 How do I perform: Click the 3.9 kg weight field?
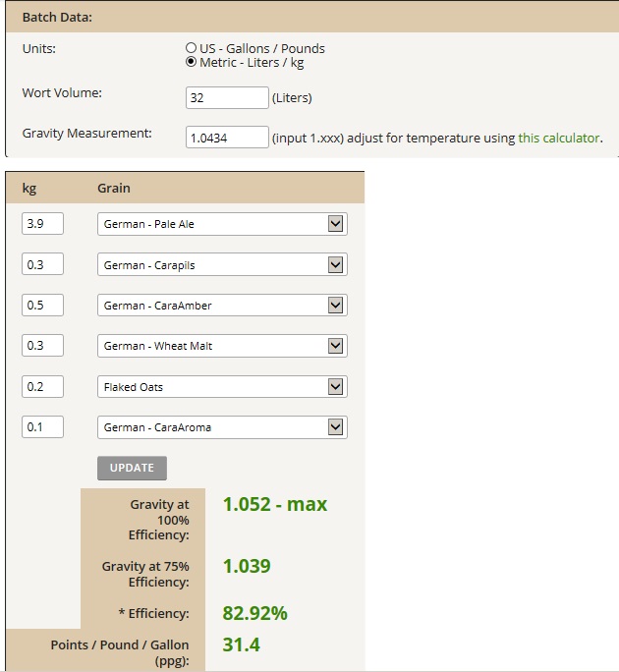click(x=42, y=224)
